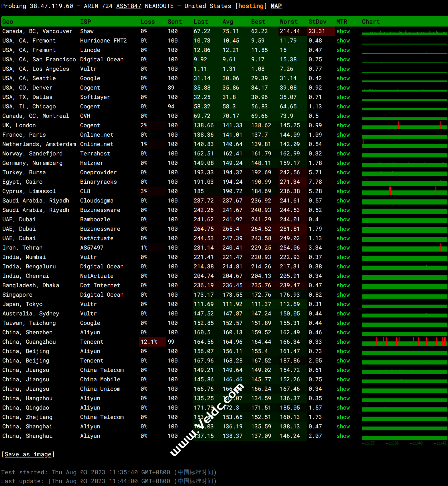Show MTR for the USA, CA, San Francisco row
Image resolution: width=448 pixels, height=486 pixels.
pyautogui.click(x=343, y=59)
